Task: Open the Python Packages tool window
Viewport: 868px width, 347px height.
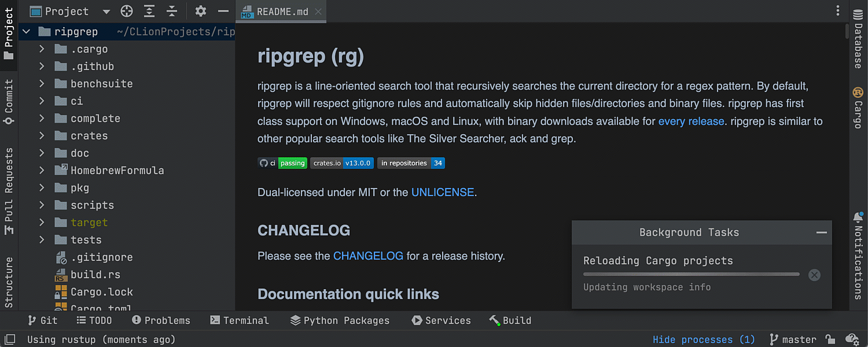Action: (x=340, y=320)
